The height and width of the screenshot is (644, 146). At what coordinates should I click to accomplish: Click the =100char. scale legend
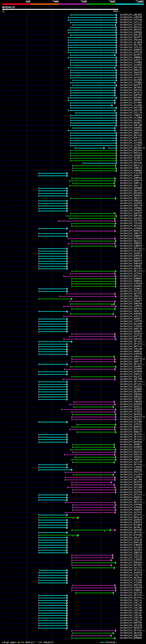[x=109, y=642]
